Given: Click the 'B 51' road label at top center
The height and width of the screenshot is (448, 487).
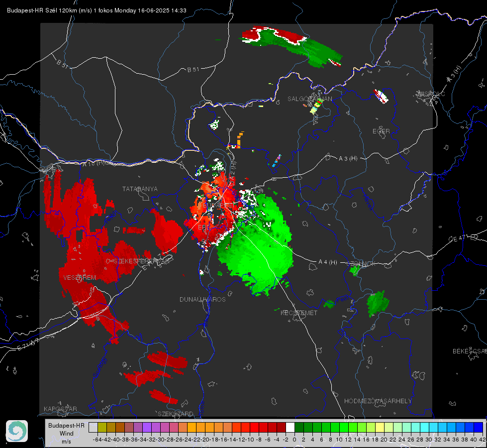Looking at the screenshot, I should (x=193, y=70).
